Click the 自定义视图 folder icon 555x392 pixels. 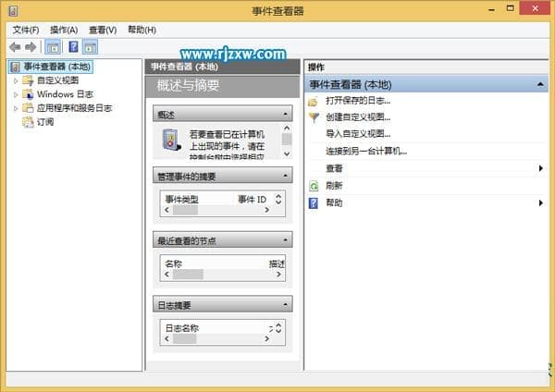(28, 80)
